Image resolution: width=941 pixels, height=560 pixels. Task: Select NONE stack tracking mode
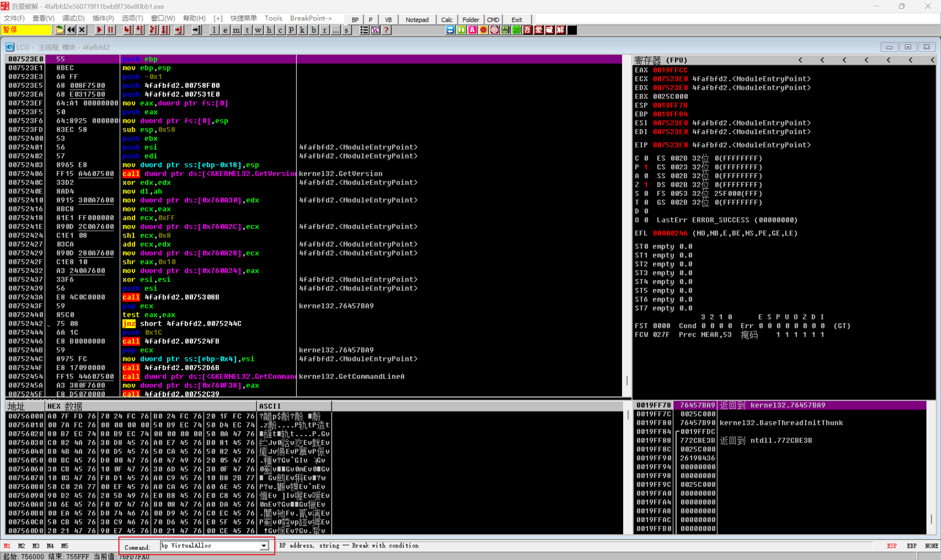(931, 546)
